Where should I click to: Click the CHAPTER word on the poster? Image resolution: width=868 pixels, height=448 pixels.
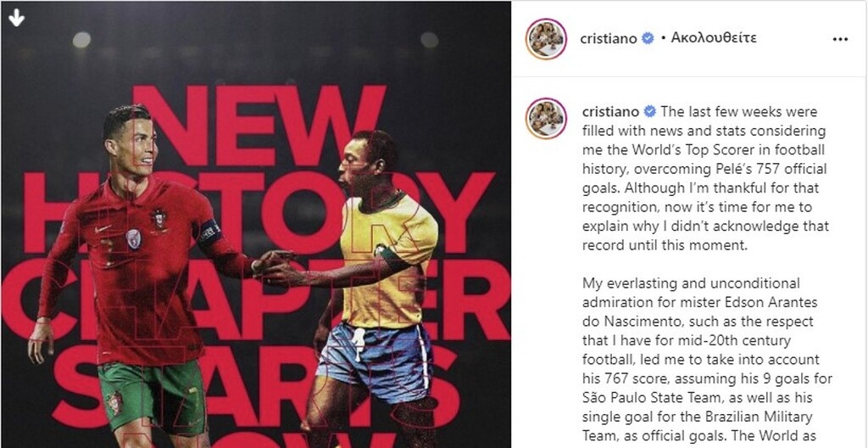(x=255, y=300)
